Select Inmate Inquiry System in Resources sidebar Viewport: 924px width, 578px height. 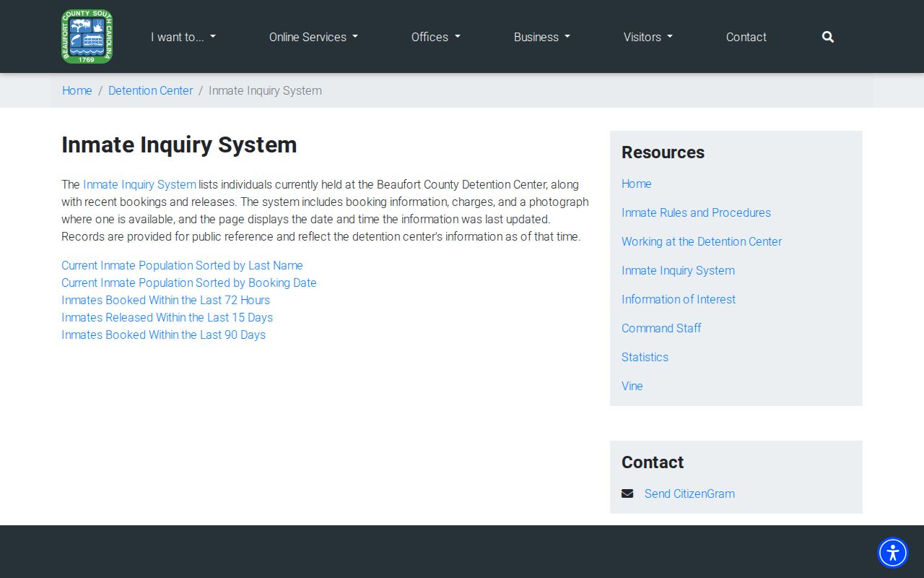click(x=678, y=270)
